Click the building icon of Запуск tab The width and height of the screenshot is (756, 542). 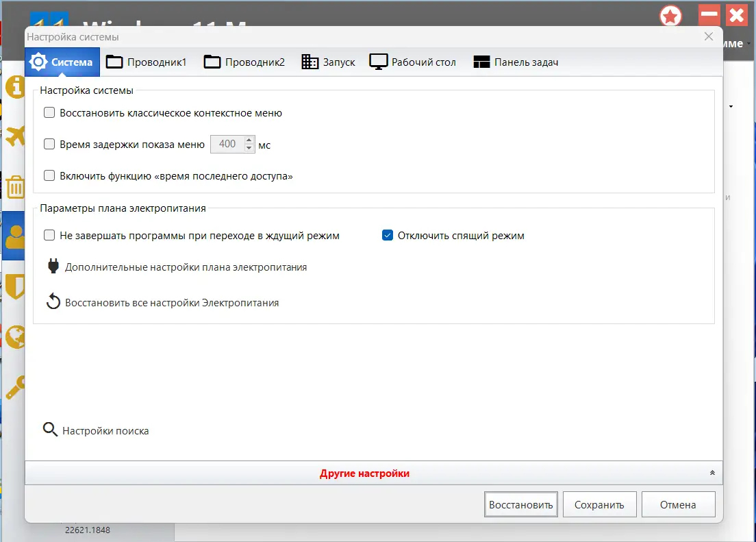(x=310, y=62)
